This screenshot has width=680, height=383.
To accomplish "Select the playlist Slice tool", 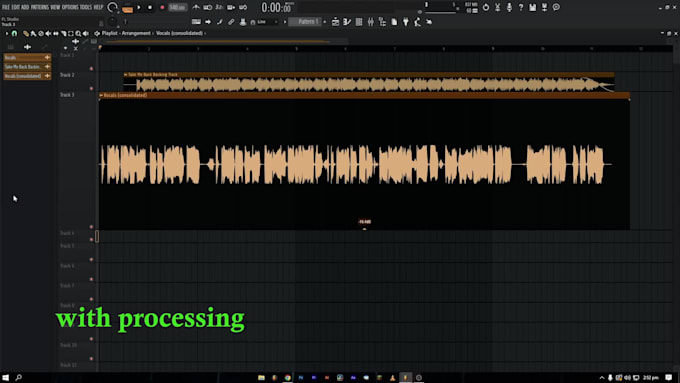I will (63, 33).
